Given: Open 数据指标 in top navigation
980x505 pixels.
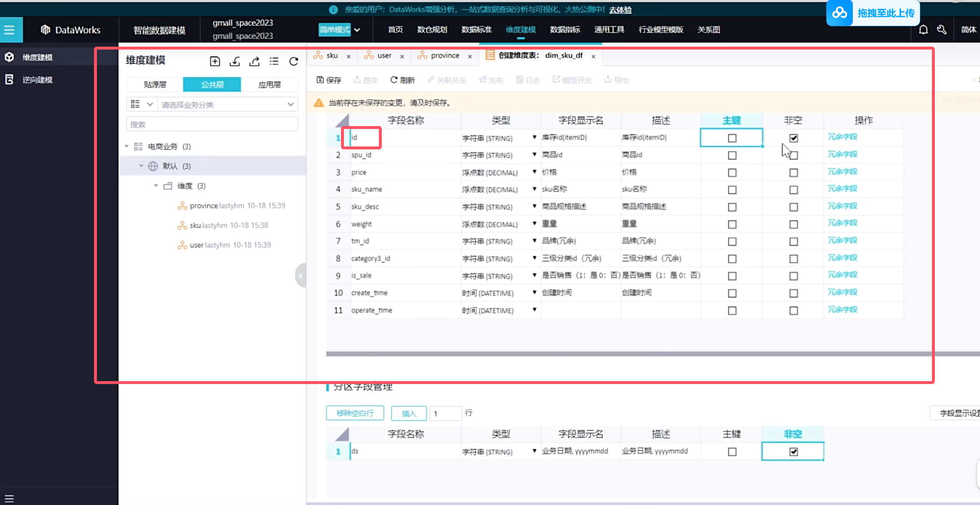Looking at the screenshot, I should (x=565, y=30).
